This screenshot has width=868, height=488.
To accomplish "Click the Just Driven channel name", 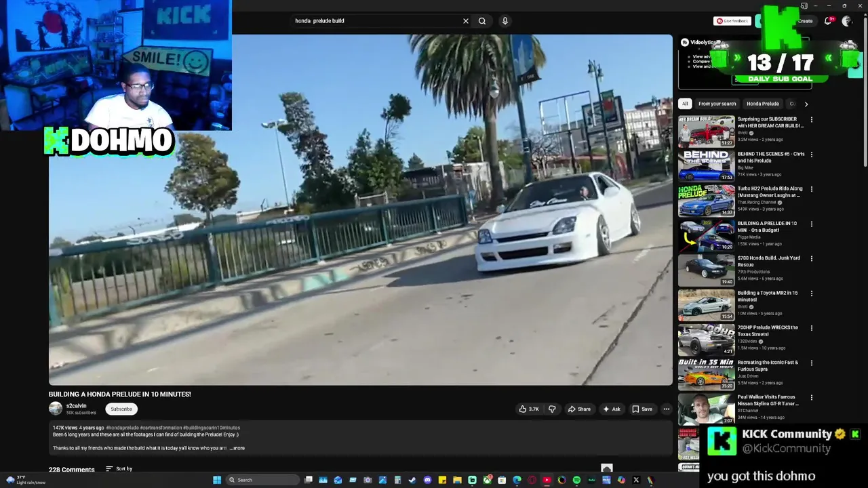I will pyautogui.click(x=748, y=376).
